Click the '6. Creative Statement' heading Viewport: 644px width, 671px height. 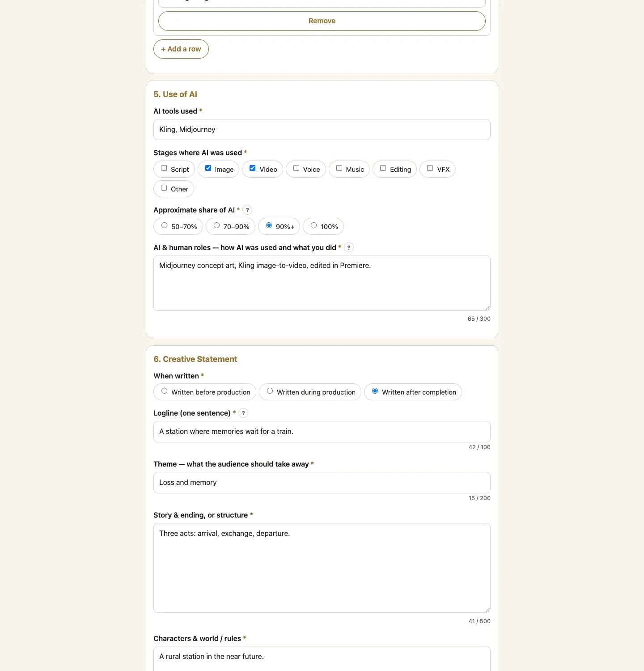click(195, 359)
